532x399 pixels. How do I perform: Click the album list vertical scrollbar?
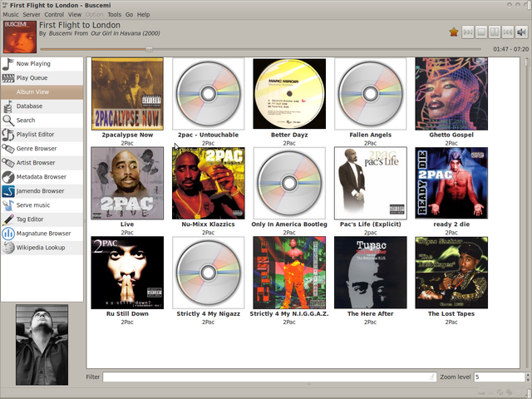526,213
